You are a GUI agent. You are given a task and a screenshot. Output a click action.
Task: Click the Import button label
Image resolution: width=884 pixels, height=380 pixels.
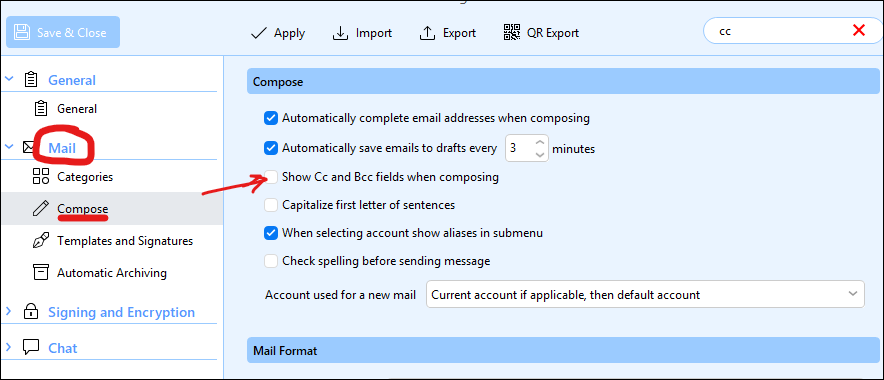point(374,33)
